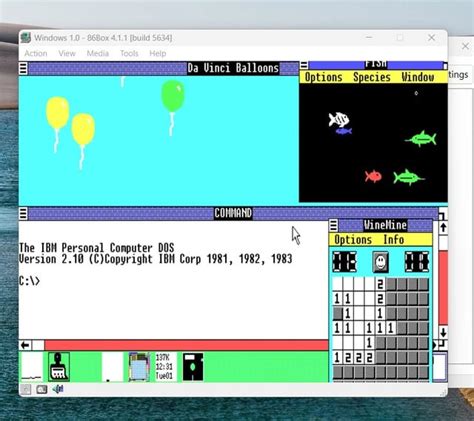Click the FISH window maximize box
Screen dimensions: 474x421
click(x=445, y=66)
